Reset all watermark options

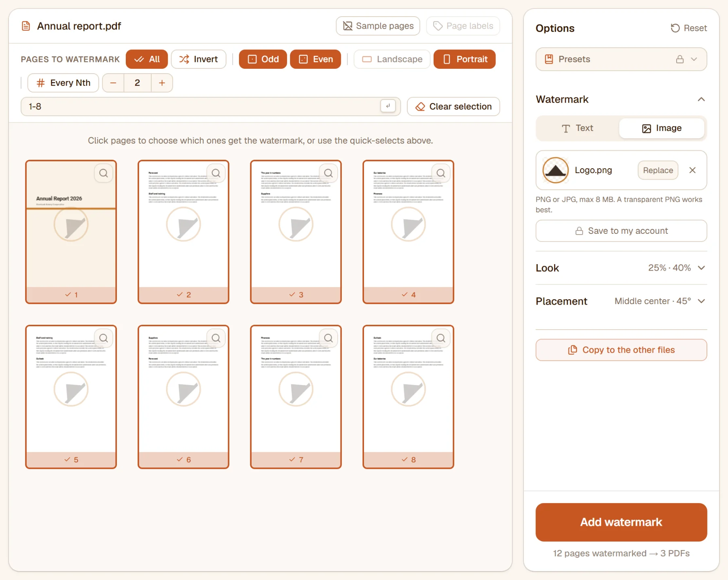(689, 28)
